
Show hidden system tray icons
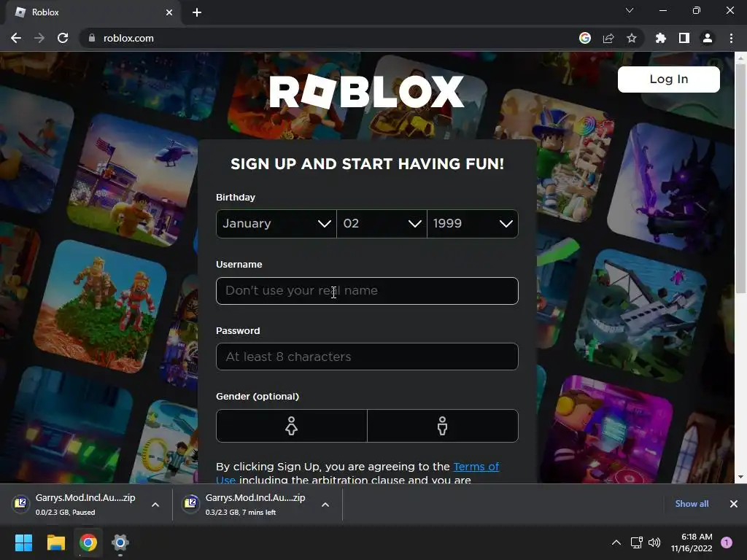tap(616, 542)
